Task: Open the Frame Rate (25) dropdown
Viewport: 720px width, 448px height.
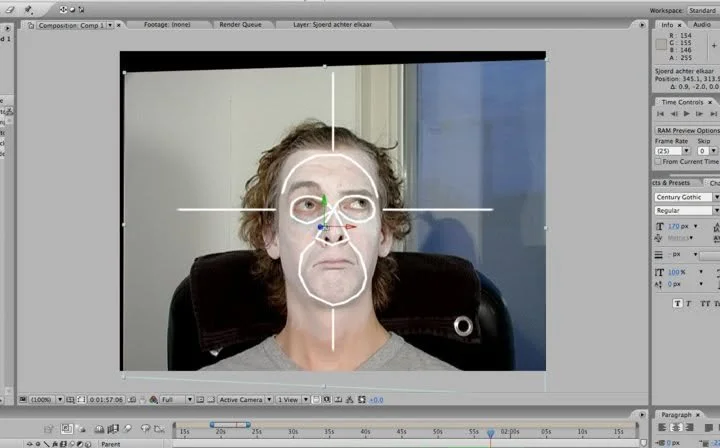Action: (x=686, y=151)
